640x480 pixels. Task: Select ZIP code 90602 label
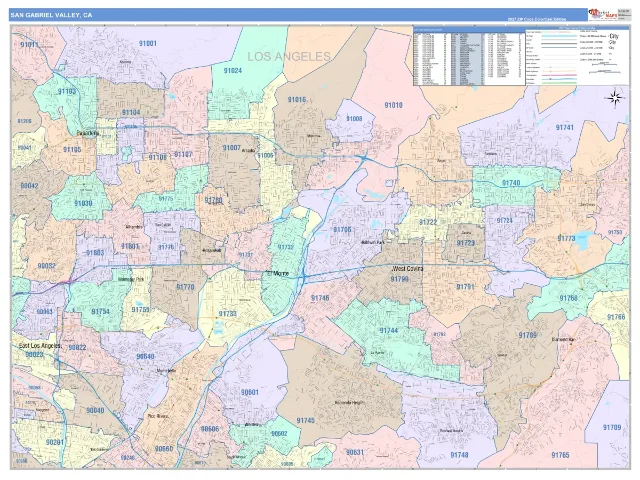point(279,434)
